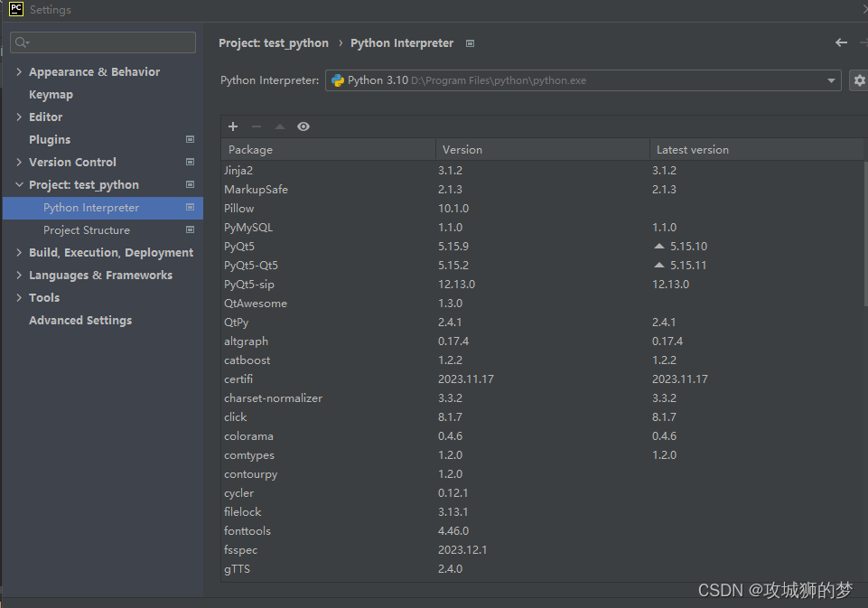Image resolution: width=868 pixels, height=608 pixels.
Task: Select the Pillow package row
Action: 543,208
